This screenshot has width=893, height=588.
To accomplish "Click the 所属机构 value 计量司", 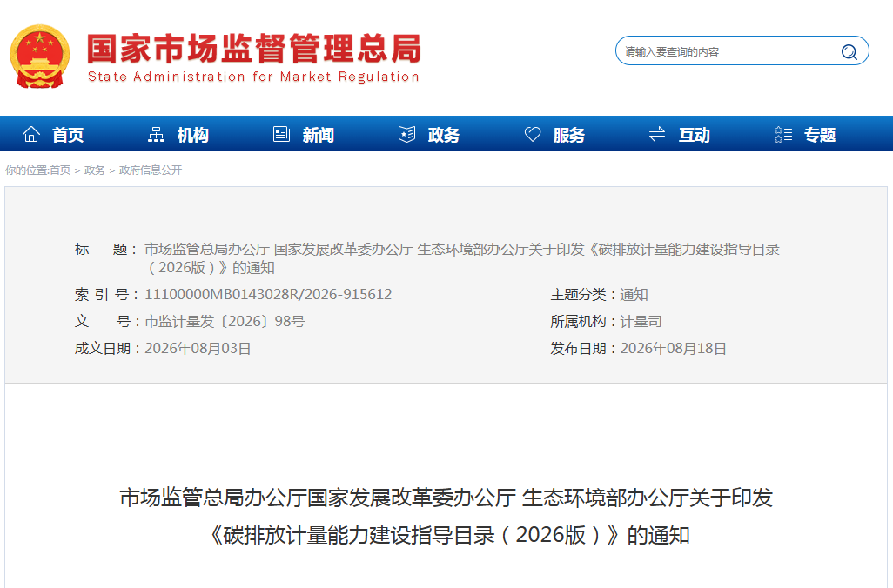I will pos(641,321).
